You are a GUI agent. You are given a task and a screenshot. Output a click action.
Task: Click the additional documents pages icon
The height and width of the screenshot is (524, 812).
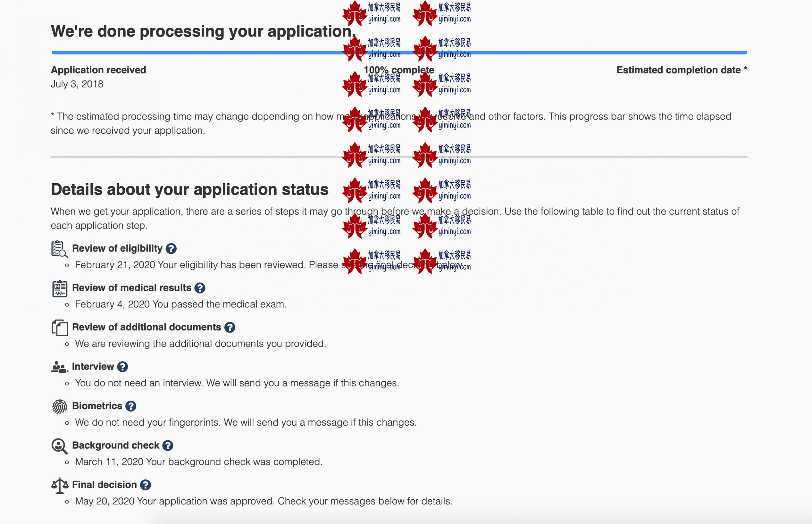click(x=60, y=328)
